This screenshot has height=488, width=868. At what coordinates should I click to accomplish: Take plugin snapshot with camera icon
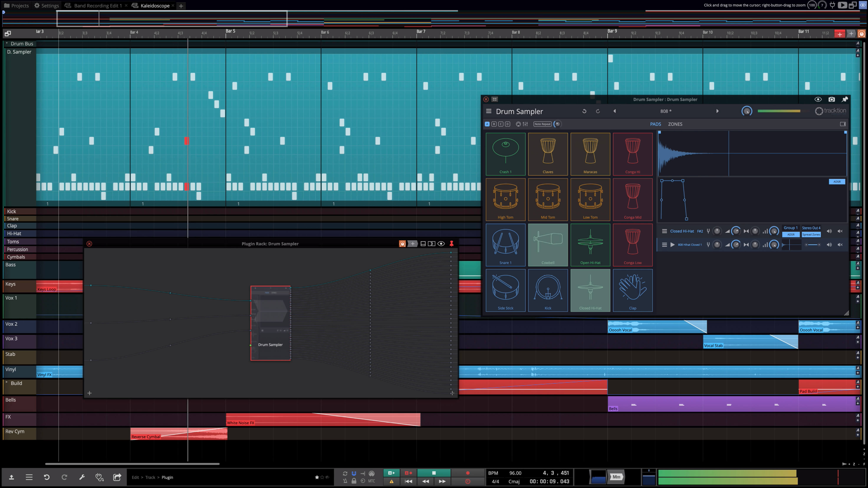point(831,99)
